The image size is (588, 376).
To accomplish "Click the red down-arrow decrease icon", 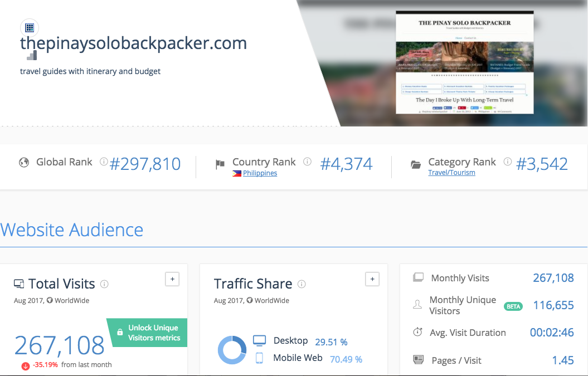I will pyautogui.click(x=26, y=366).
